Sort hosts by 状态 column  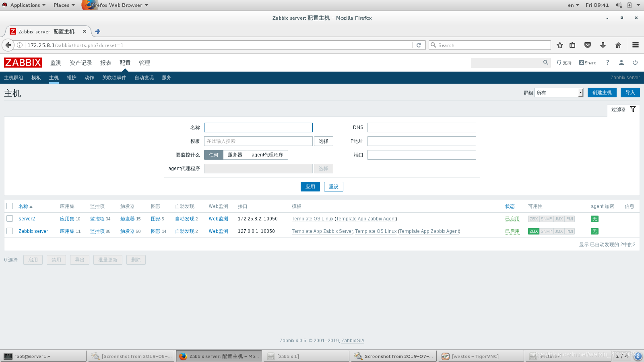(x=510, y=206)
